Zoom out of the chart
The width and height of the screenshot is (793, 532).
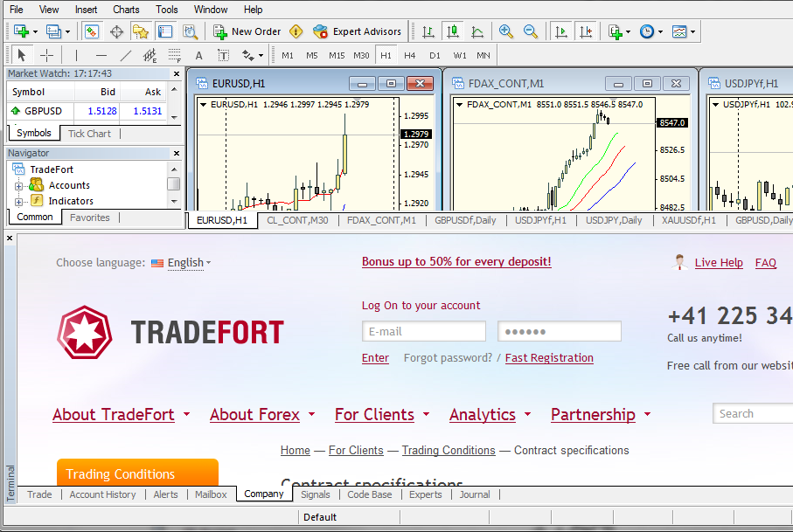click(530, 31)
